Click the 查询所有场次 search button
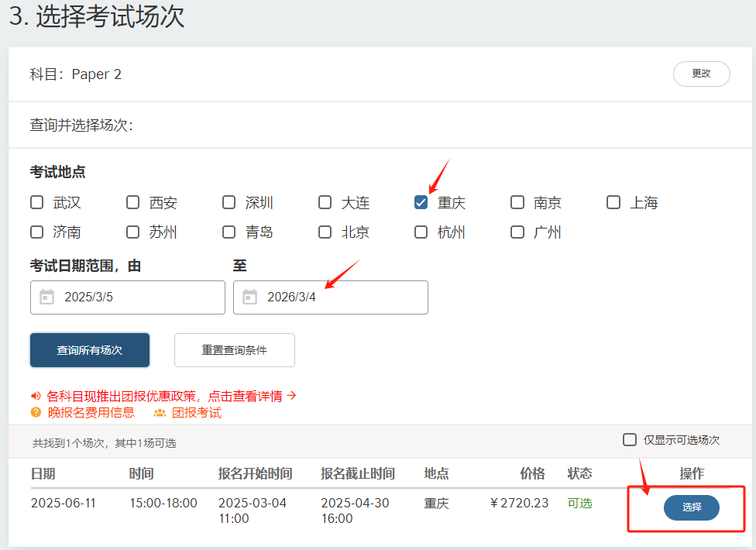Image resolution: width=756 pixels, height=550 pixels. pos(89,349)
